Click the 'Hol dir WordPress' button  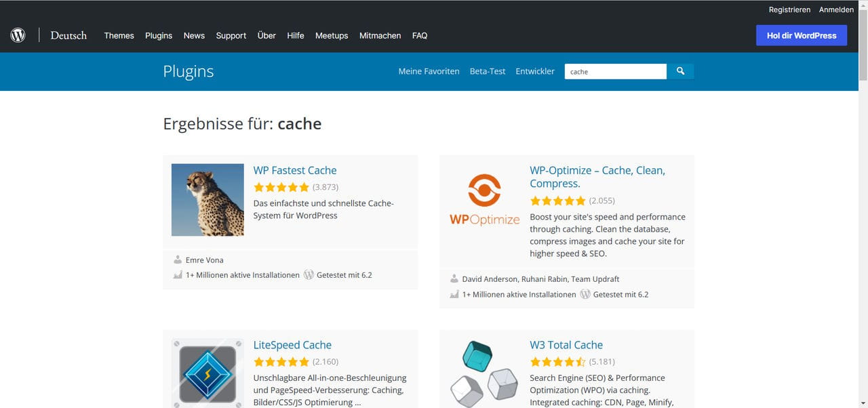[x=802, y=35]
